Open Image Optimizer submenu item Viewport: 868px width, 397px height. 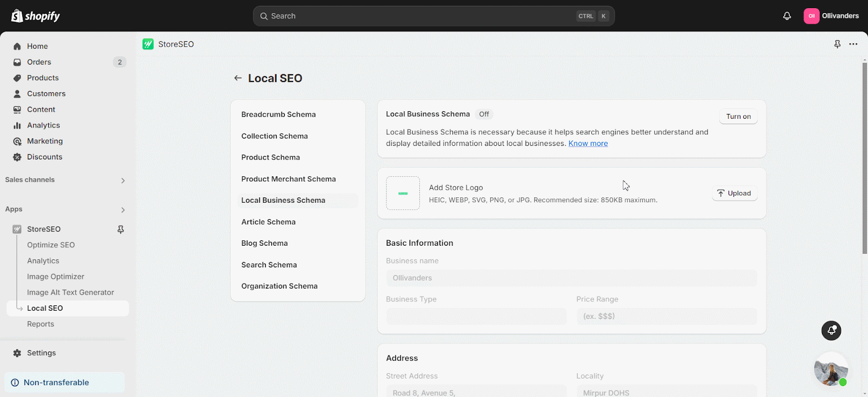[56, 276]
